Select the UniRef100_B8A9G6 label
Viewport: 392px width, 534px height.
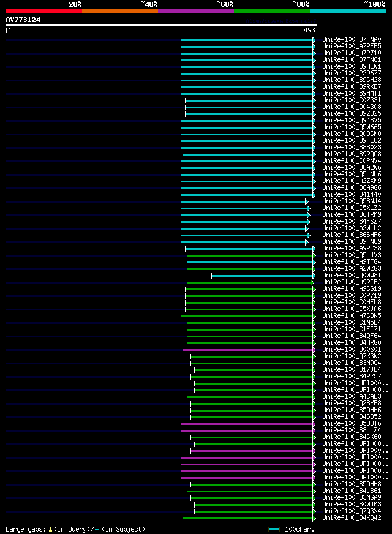(x=352, y=187)
